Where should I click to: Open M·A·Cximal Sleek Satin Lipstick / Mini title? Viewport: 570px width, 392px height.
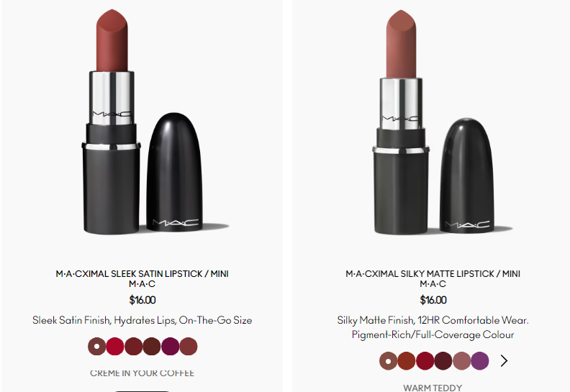coord(142,274)
